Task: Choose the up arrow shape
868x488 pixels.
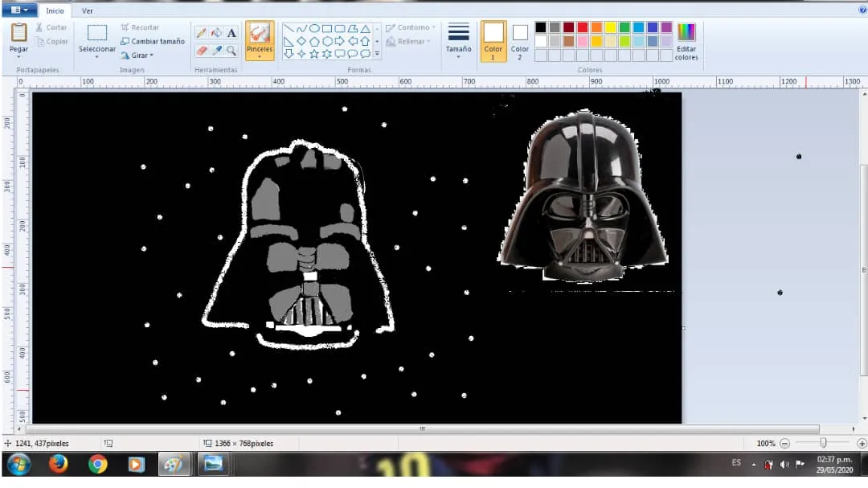Action: [365, 41]
